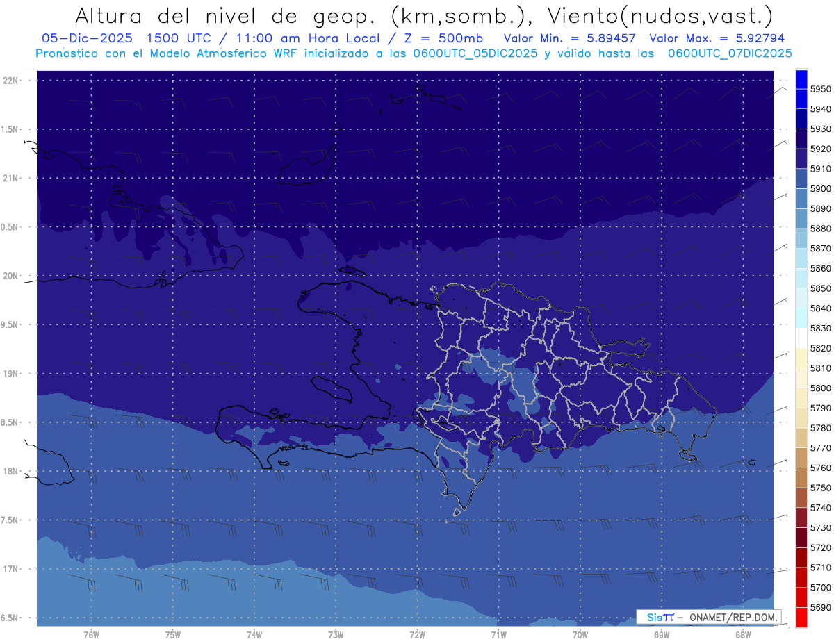
Task: Click the '68W' longitude label
Action: pyautogui.click(x=743, y=635)
